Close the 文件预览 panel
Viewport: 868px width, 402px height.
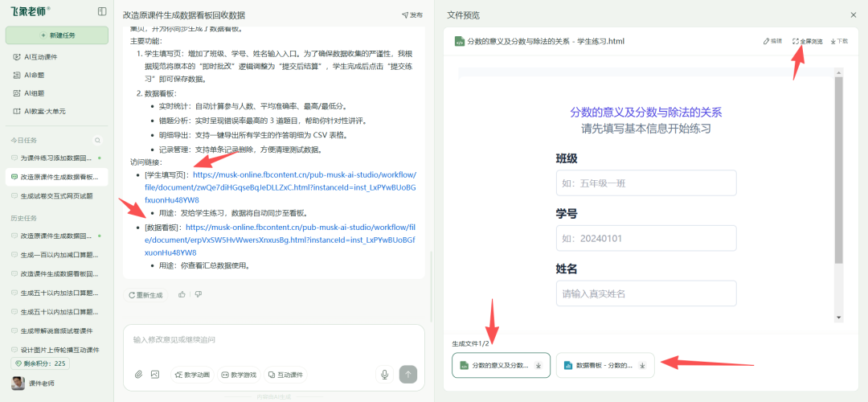click(x=853, y=15)
